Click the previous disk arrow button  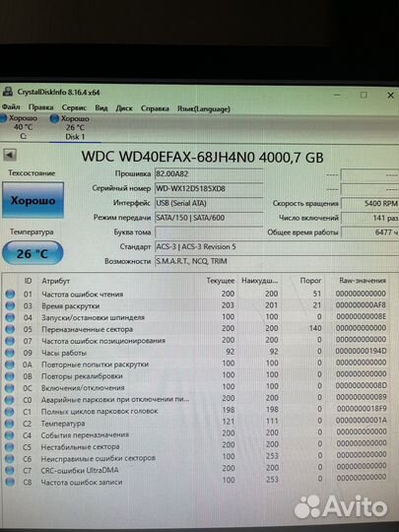10,155
